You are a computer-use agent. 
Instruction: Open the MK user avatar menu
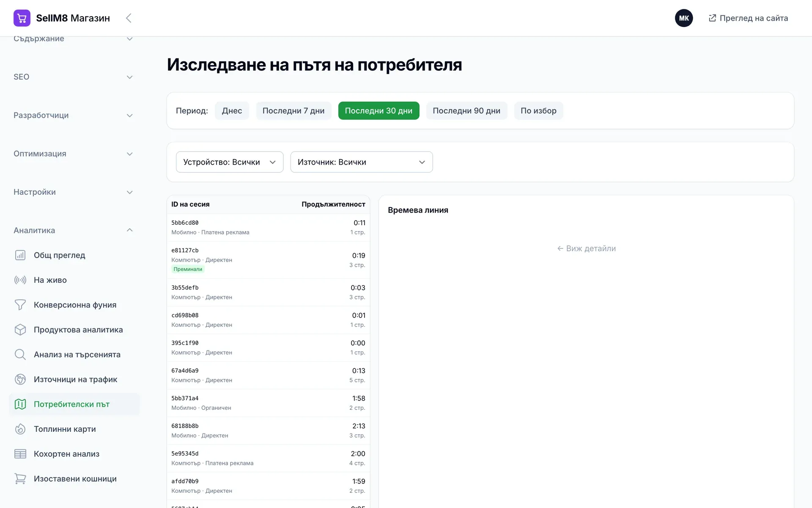(684, 18)
